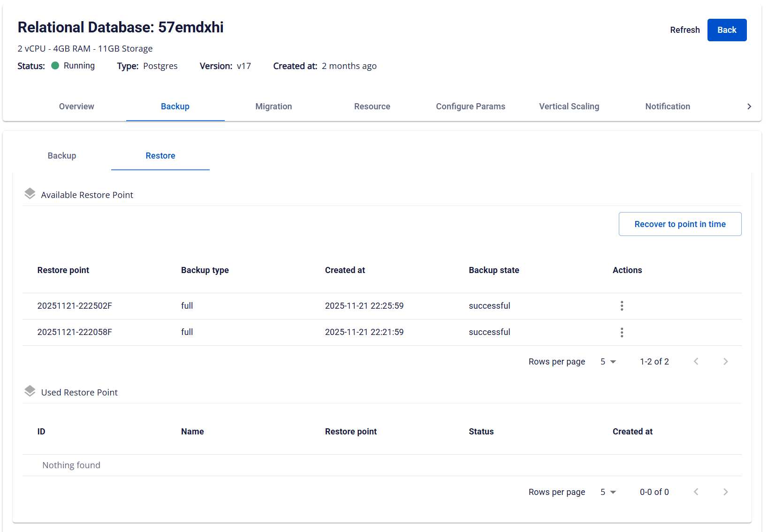Open rows per page dropdown for available restore points
This screenshot has width=768, height=532.
pyautogui.click(x=608, y=362)
